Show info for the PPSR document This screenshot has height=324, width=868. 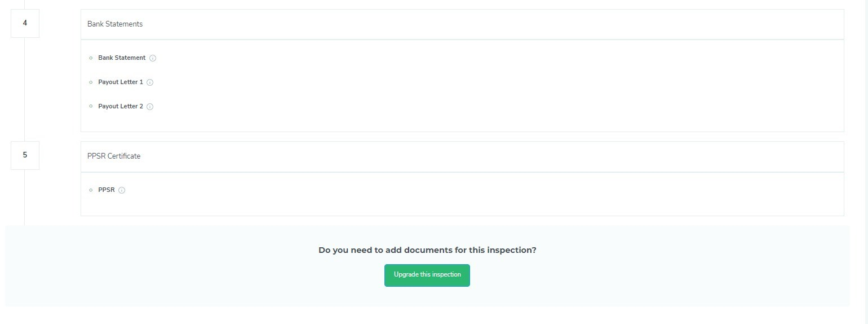pyautogui.click(x=122, y=190)
